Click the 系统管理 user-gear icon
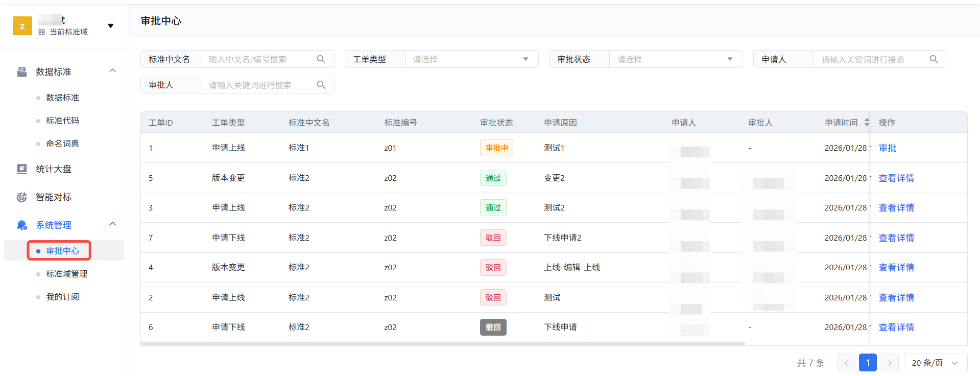Viewport: 980px width, 376px height. pyautogui.click(x=22, y=225)
